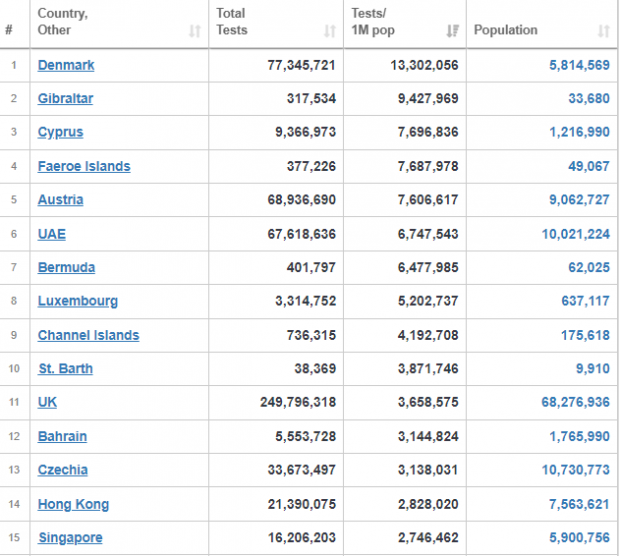Open Faeroe Islands country page

(84, 166)
